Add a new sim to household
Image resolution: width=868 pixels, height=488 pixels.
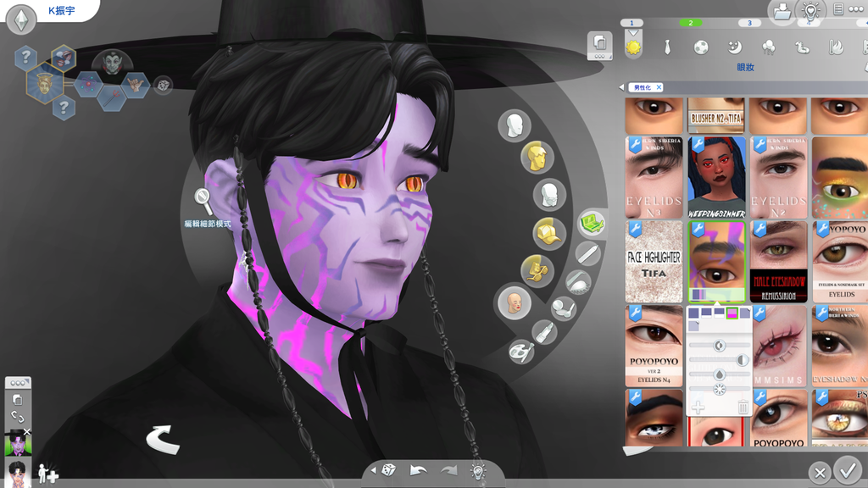coord(47,474)
